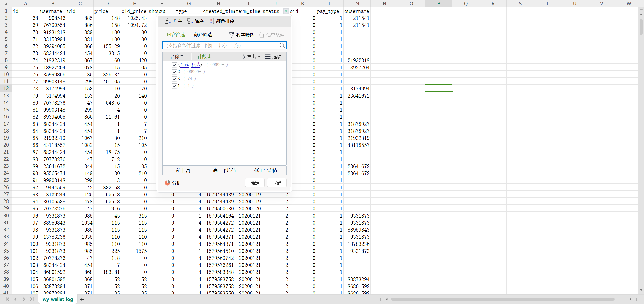This screenshot has height=304, width=644.
Task: Confirm filter with 确定 button
Action: [255, 183]
